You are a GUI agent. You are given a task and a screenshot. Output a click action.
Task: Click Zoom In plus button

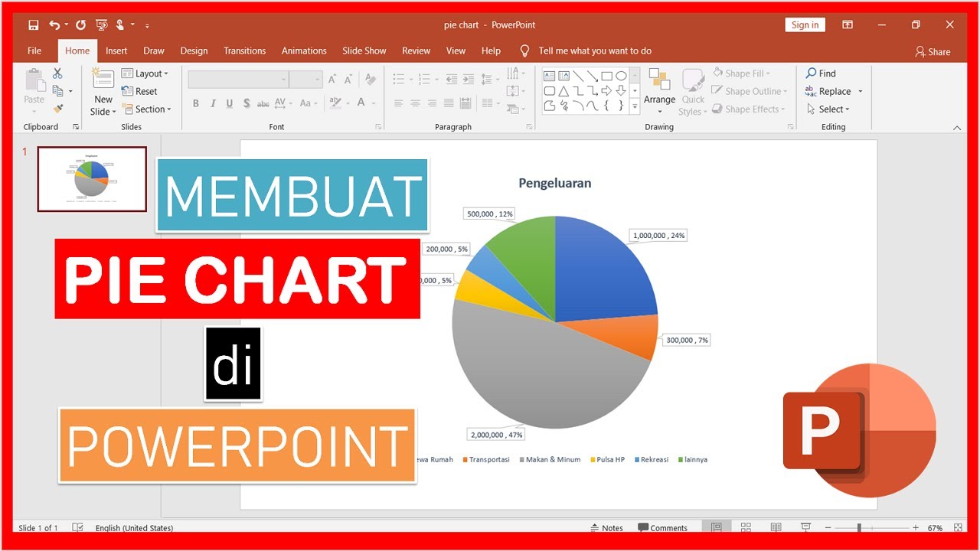point(916,528)
